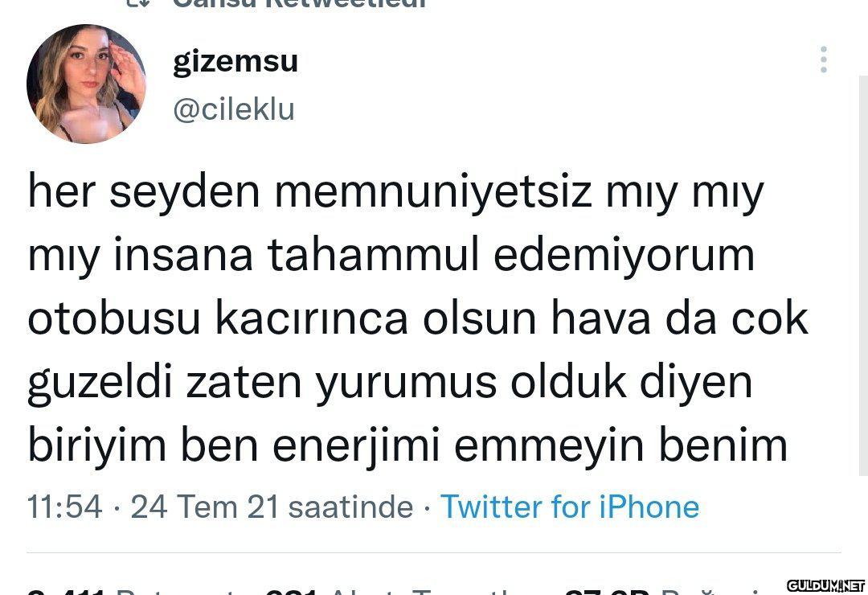Viewport: 868px width, 595px height.
Task: Click the word saatinde beside the date
Action: coord(350,507)
